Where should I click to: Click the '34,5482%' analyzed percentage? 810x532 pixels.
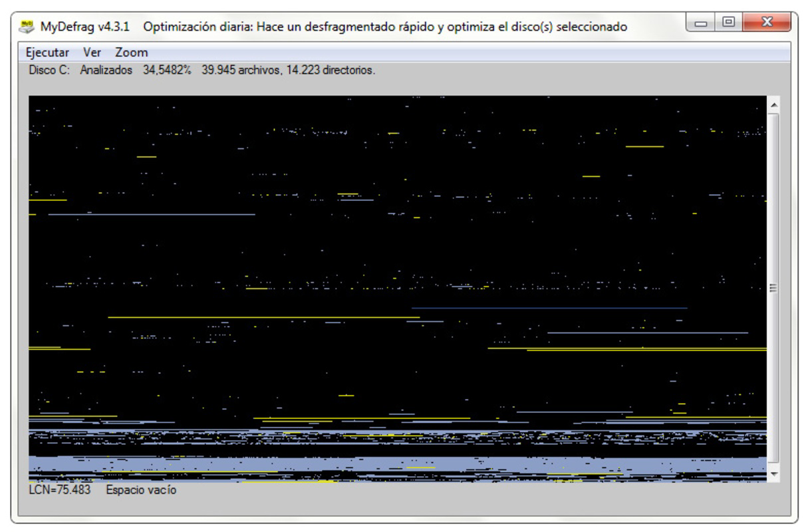167,70
